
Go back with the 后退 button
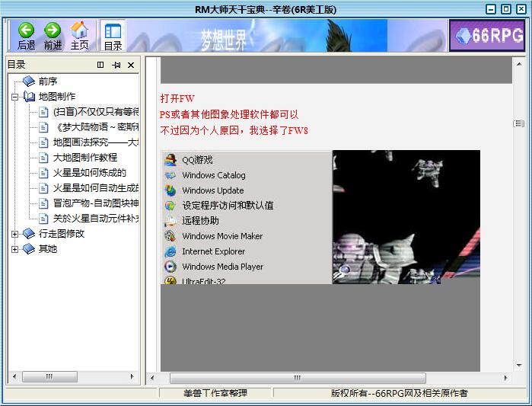26,36
